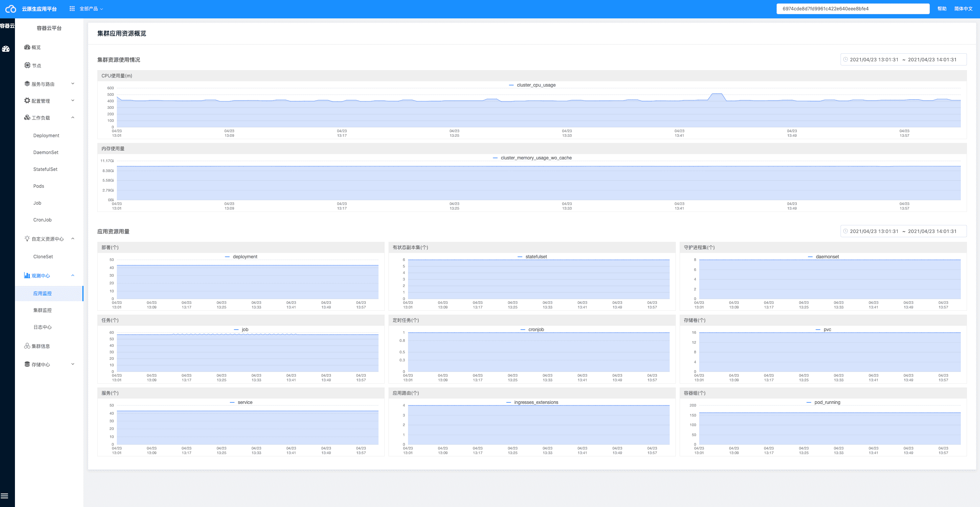
Task: Collapse the 观测中心 submenu chevron
Action: coord(73,275)
